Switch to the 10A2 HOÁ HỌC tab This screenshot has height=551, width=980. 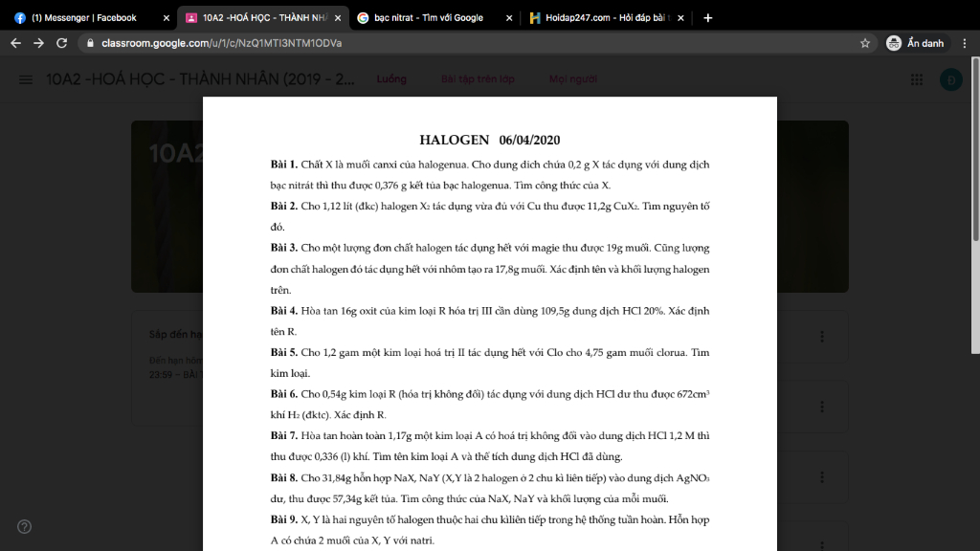(x=264, y=17)
